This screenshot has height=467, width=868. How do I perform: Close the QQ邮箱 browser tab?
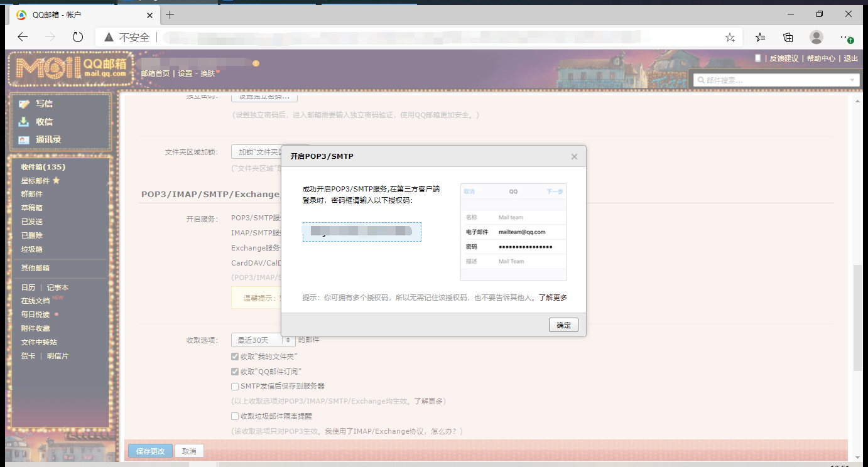point(149,15)
